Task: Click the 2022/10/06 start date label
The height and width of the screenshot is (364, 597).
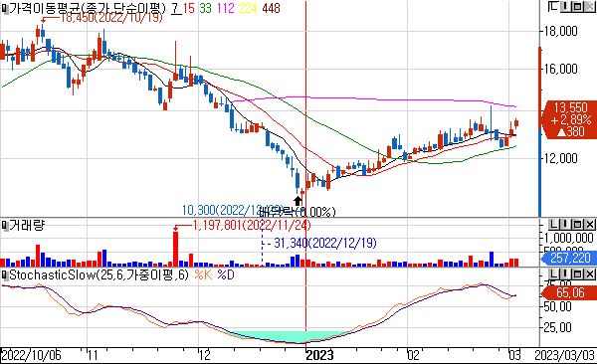Action: point(31,355)
